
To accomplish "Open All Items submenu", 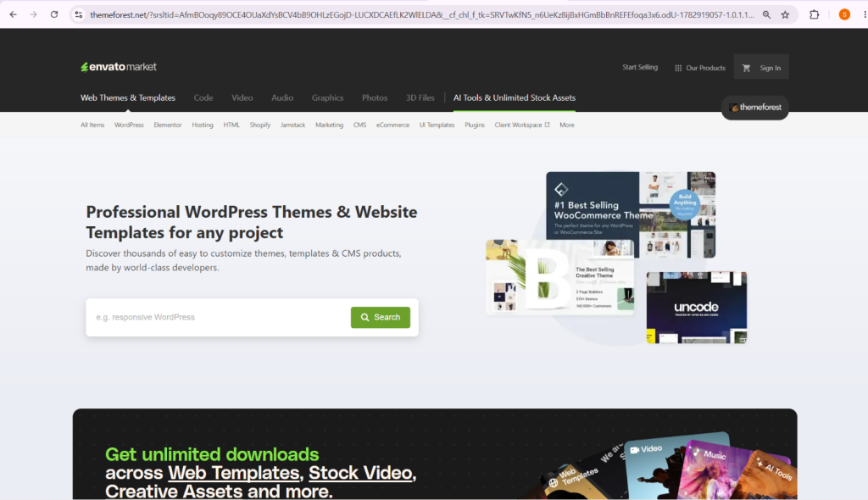I will pyautogui.click(x=92, y=125).
